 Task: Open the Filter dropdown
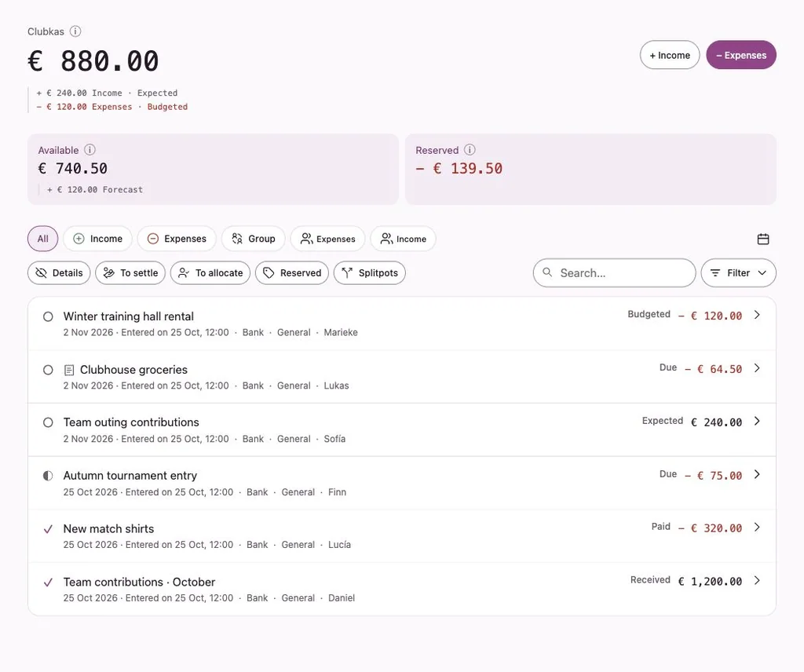[x=738, y=272]
